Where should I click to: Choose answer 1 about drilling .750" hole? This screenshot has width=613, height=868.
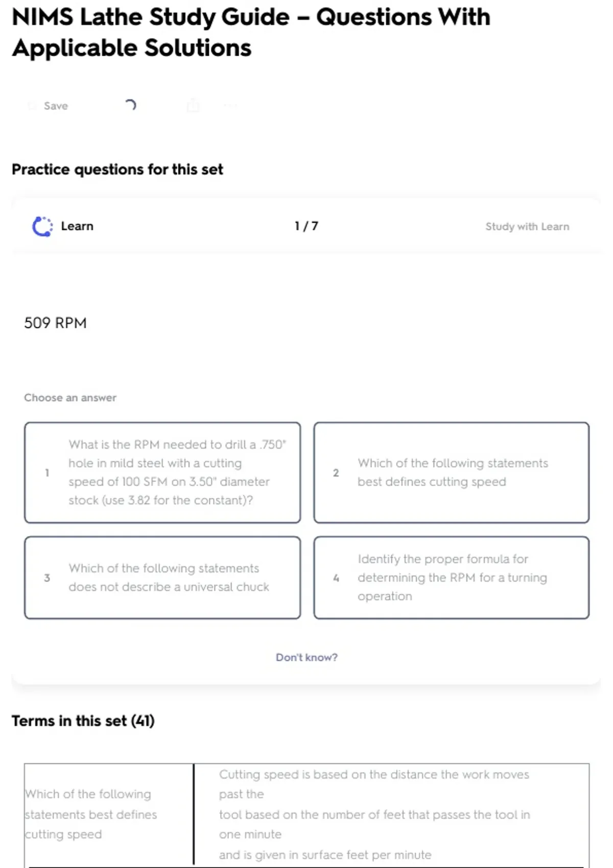pyautogui.click(x=162, y=472)
